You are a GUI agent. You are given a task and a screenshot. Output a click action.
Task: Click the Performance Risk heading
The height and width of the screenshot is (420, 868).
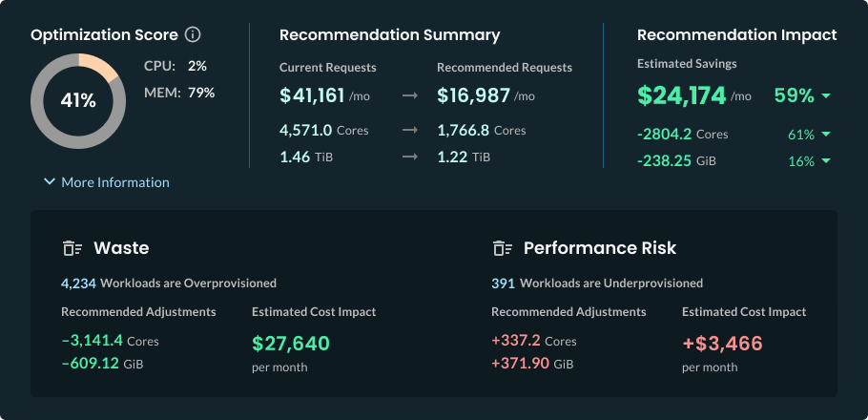pos(600,248)
